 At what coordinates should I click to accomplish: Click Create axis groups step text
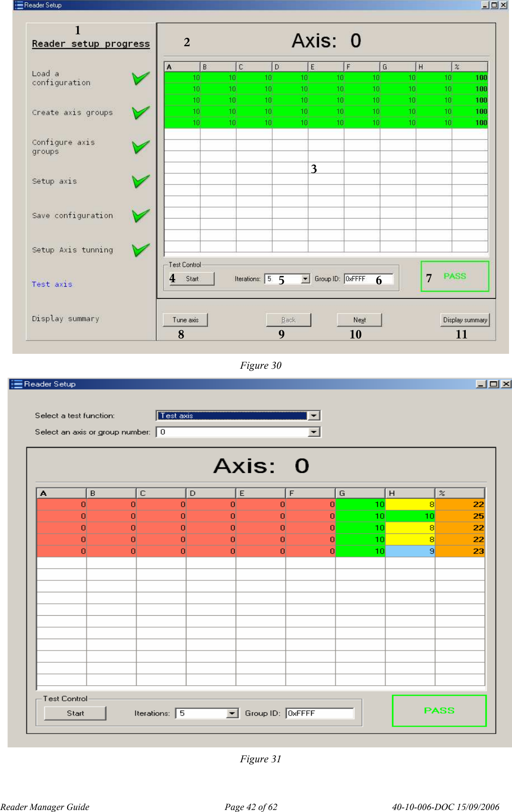(x=72, y=112)
